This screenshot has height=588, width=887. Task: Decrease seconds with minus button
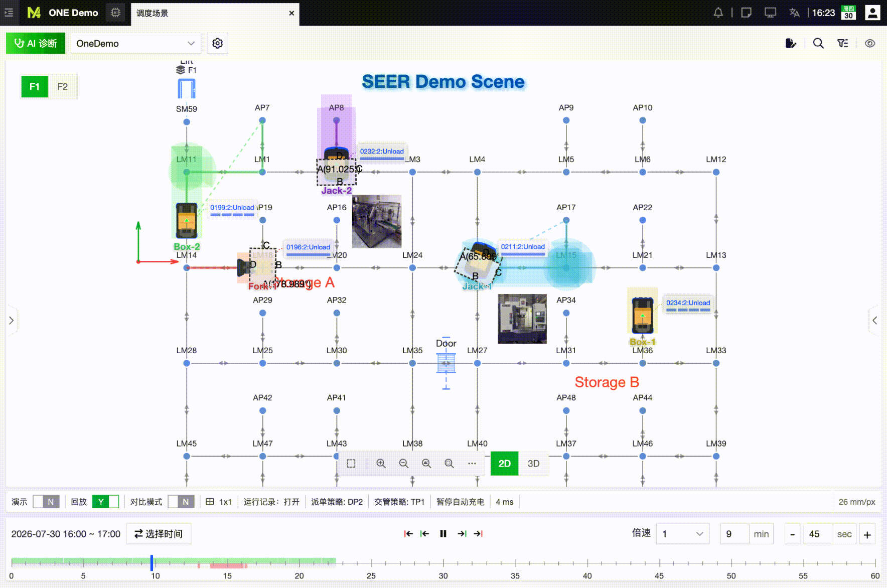click(792, 534)
